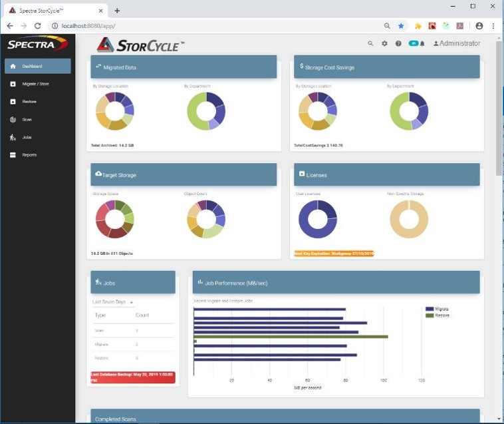The image size is (504, 424).
Task: Click the Count column header in Jobs
Action: (142, 315)
